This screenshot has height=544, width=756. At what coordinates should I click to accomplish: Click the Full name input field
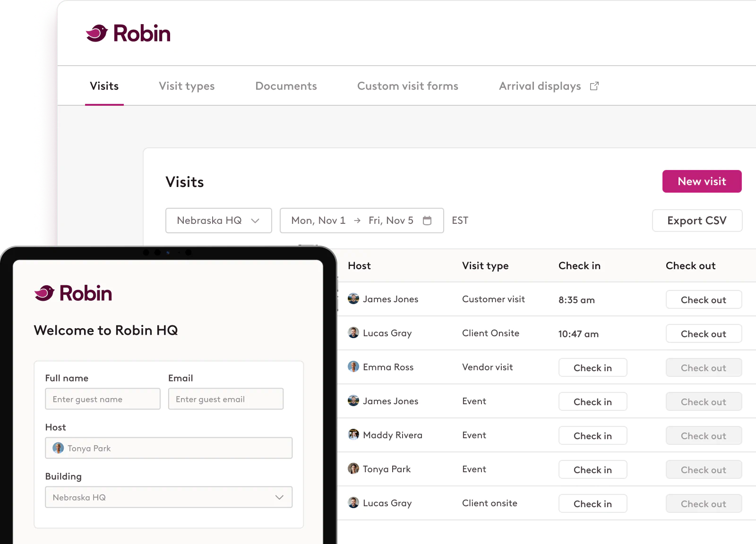[103, 399]
